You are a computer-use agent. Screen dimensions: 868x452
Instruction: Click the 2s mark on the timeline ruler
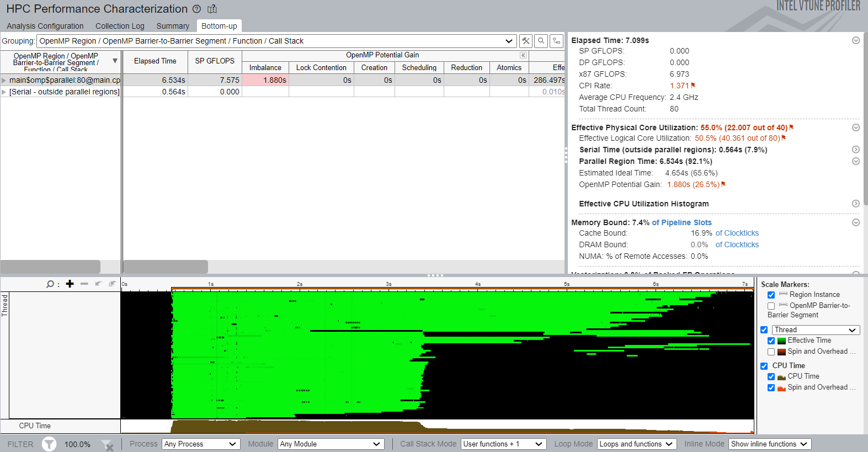(x=300, y=284)
